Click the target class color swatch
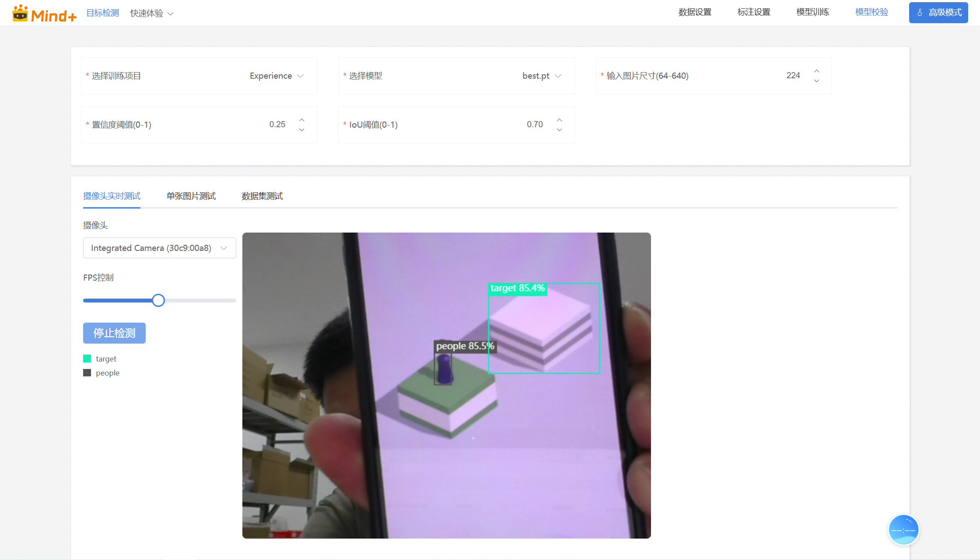This screenshot has width=980, height=560. (x=87, y=358)
